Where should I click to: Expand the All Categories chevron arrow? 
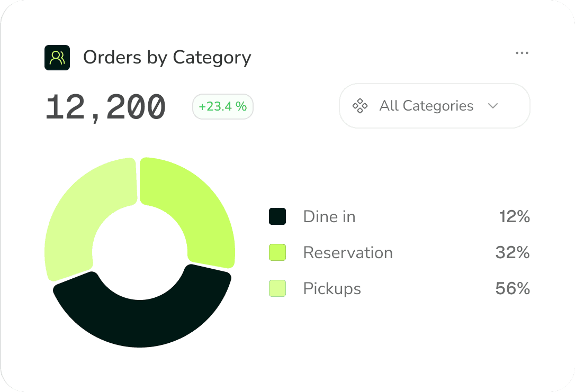pos(493,106)
